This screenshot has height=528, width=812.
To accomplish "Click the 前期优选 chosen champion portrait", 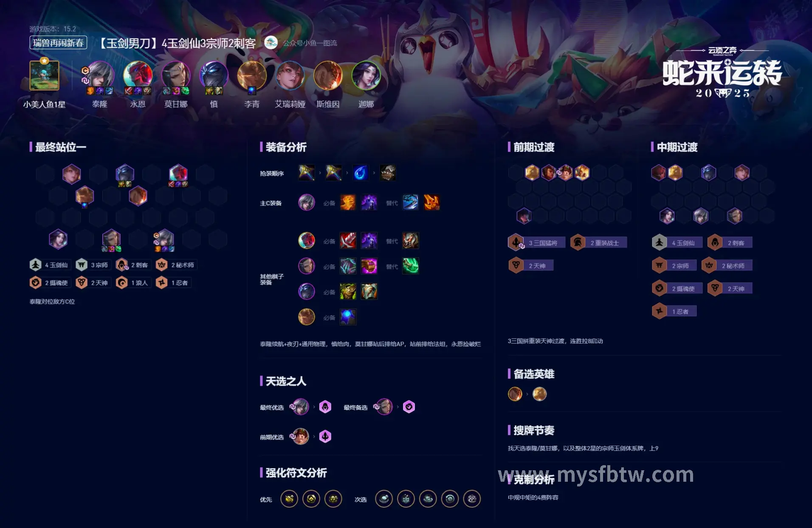I will [x=301, y=436].
